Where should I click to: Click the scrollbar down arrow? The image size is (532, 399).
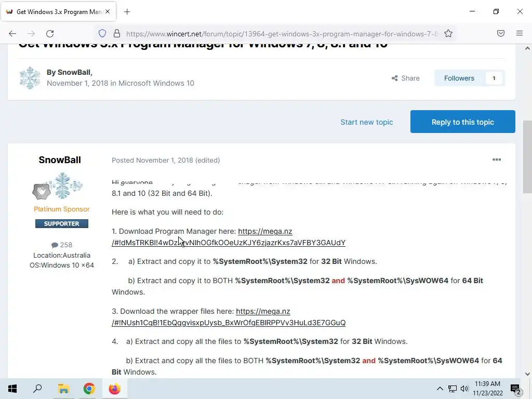tap(527, 374)
